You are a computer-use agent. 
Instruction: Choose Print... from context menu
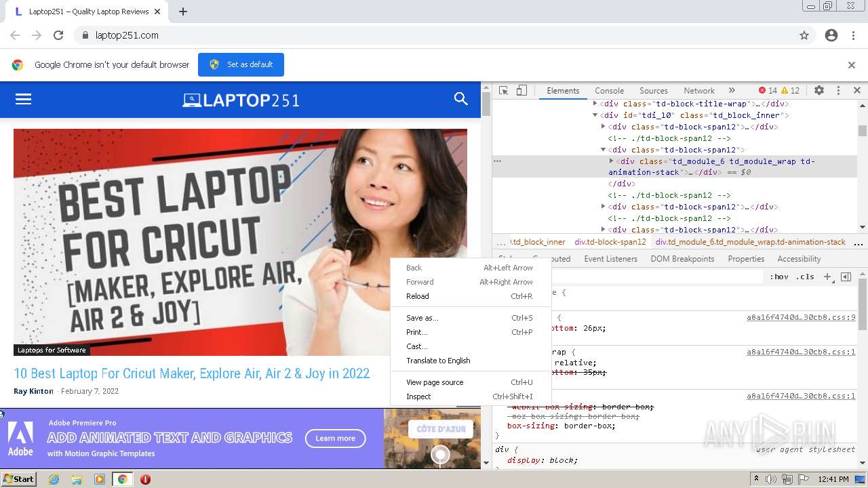click(x=471, y=332)
